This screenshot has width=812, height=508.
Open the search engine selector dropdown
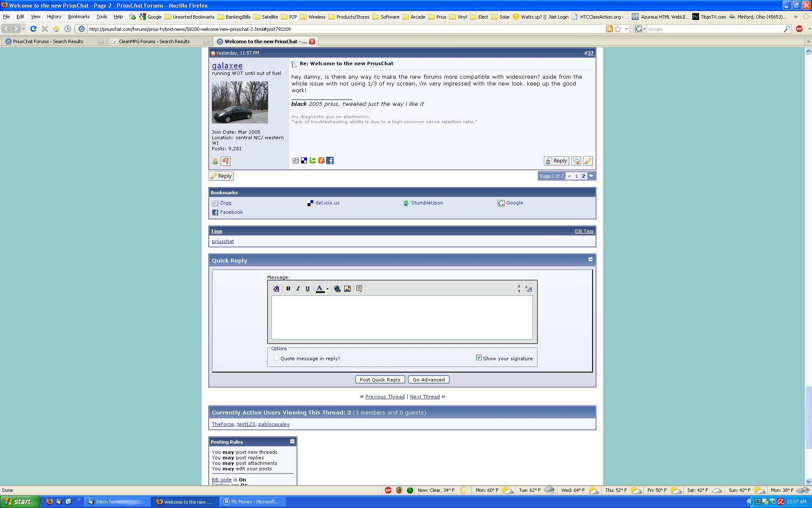(640, 29)
